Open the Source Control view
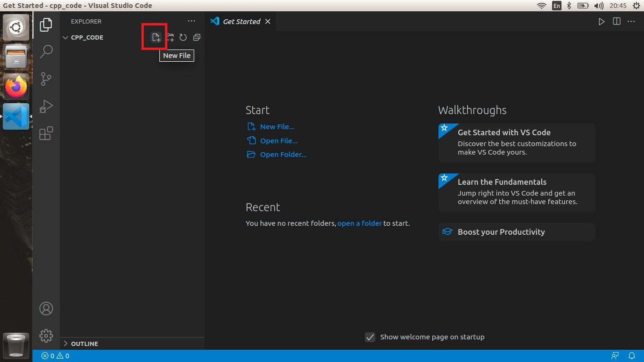Viewport: 644px width, 362px height. tap(46, 79)
